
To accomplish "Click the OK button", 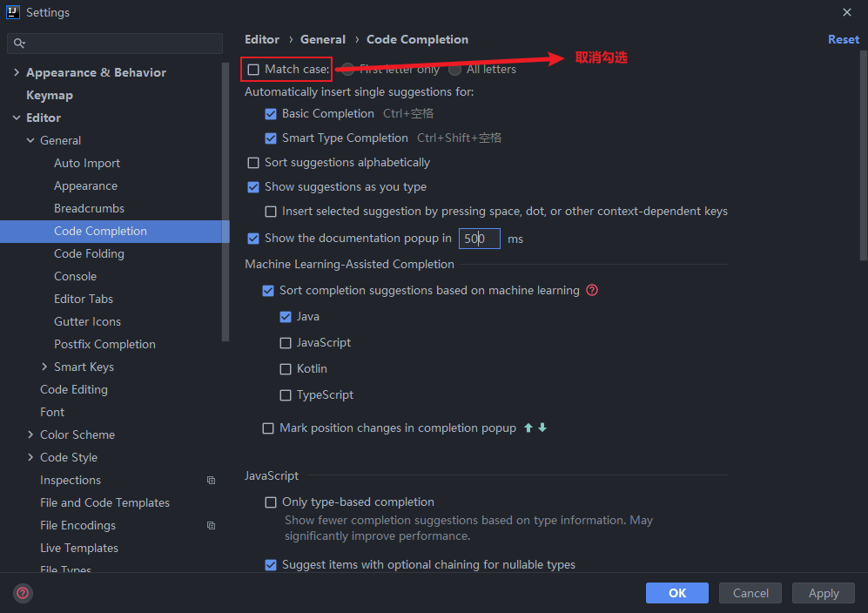I will [677, 593].
